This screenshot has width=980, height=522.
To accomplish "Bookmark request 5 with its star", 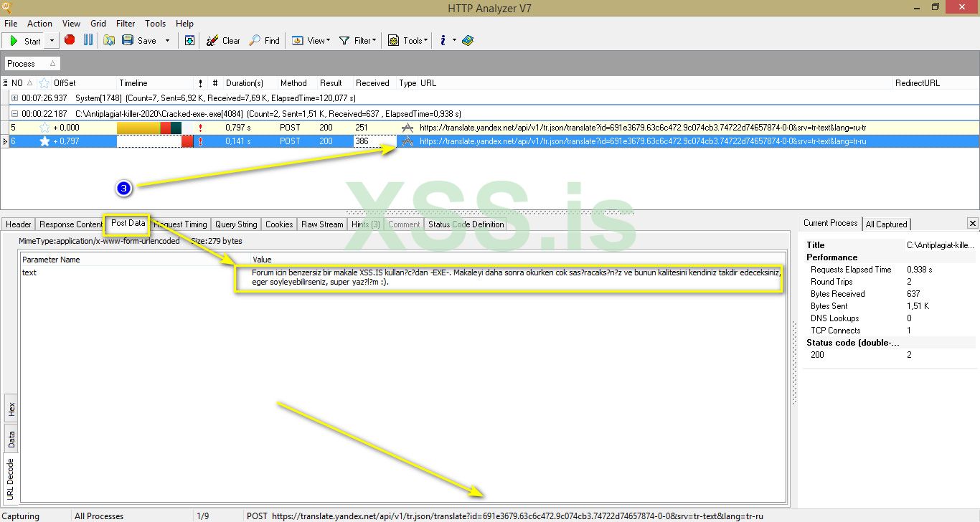I will click(44, 128).
